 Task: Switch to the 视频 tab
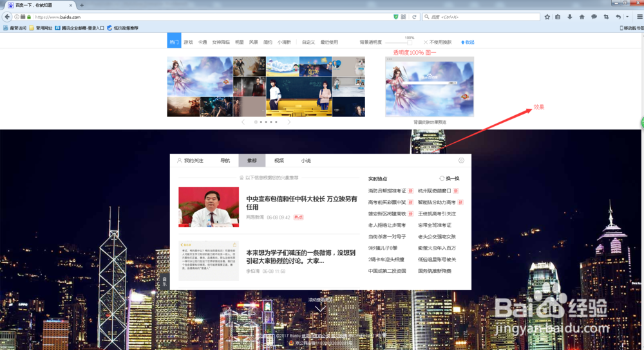pos(279,160)
